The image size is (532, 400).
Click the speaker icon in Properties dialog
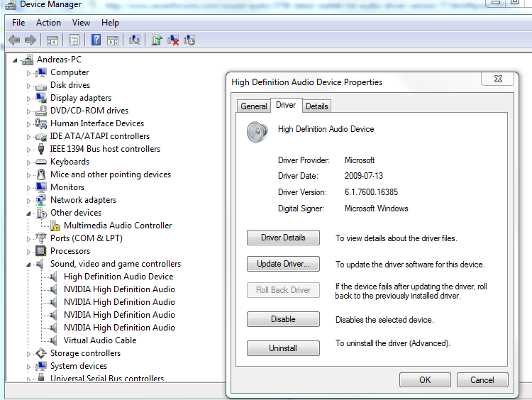tap(257, 132)
